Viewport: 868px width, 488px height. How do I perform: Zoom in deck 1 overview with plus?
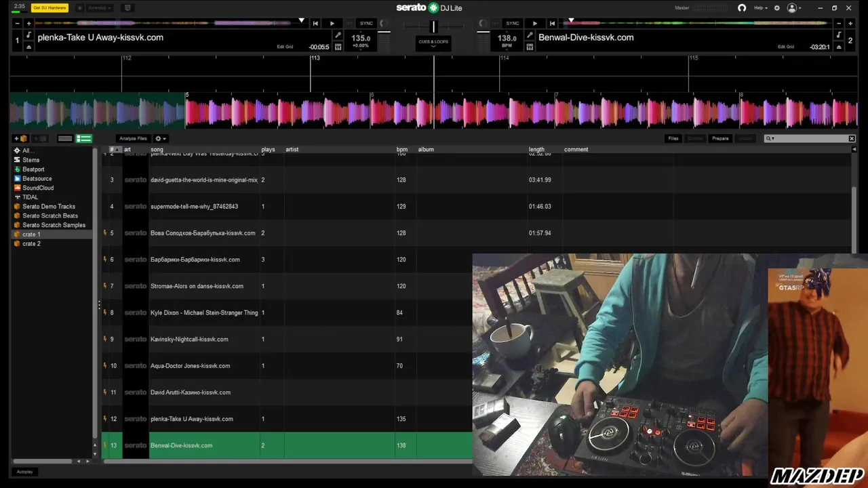(28, 23)
